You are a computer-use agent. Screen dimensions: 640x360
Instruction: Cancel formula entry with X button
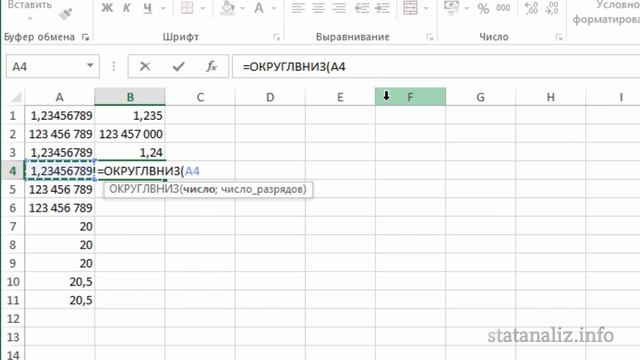point(145,66)
